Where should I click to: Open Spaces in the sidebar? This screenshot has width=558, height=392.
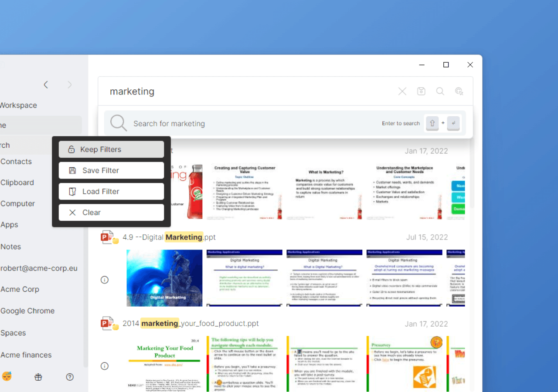[13, 333]
